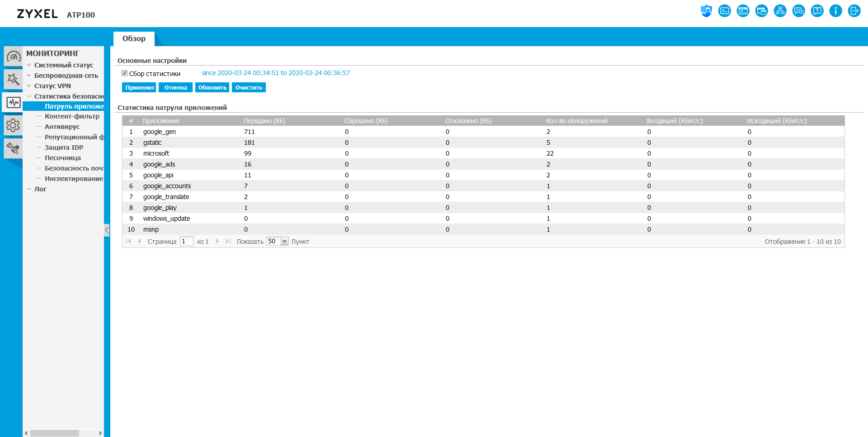Open the Web Console terminal icon
This screenshot has width=868, height=437.
coord(725,11)
